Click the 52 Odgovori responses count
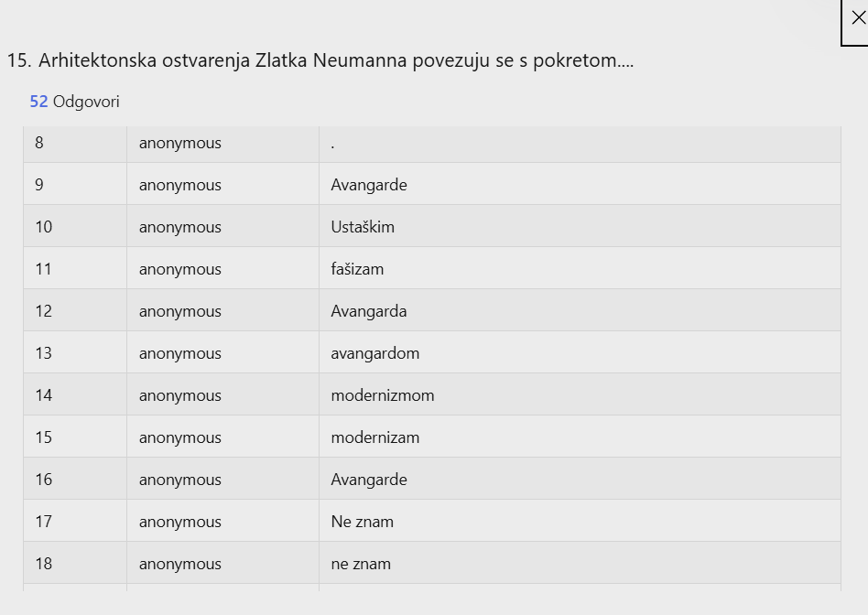 [x=74, y=102]
